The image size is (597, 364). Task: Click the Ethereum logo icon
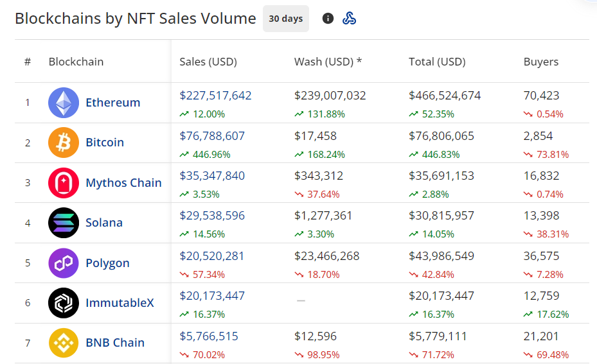coord(64,103)
